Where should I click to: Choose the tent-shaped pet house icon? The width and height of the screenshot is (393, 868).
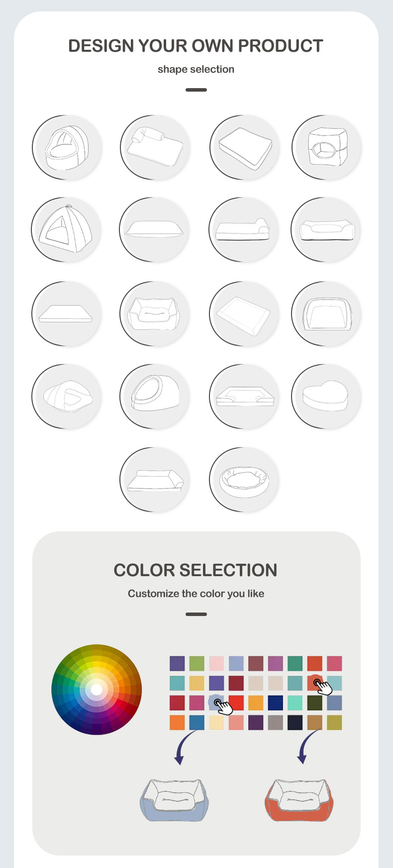pyautogui.click(x=66, y=230)
